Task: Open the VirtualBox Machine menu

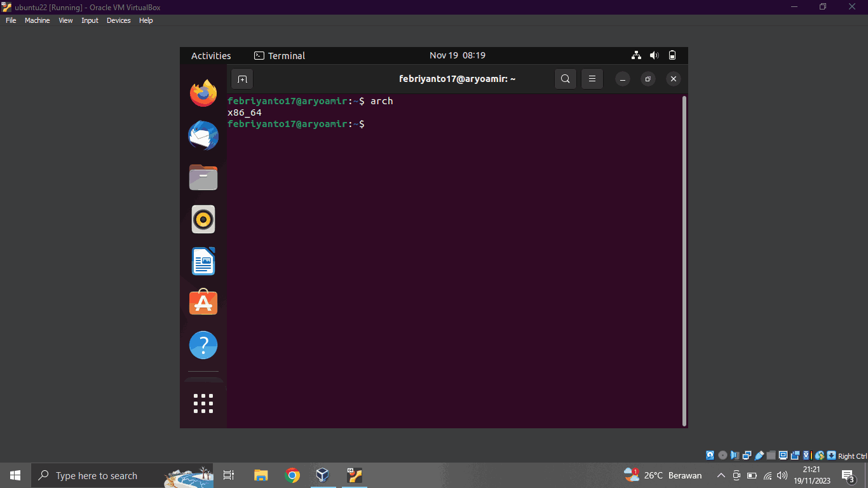Action: click(x=37, y=20)
